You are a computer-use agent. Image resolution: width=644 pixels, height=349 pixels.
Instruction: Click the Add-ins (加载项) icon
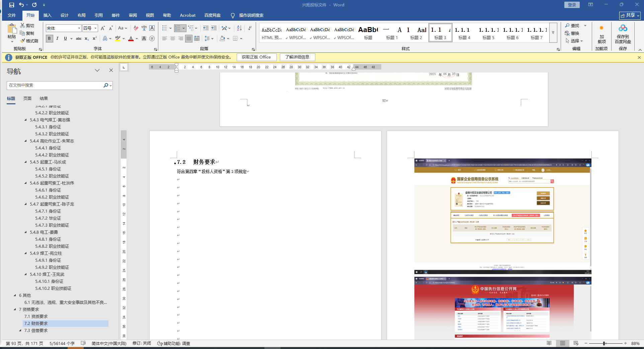[x=601, y=28]
